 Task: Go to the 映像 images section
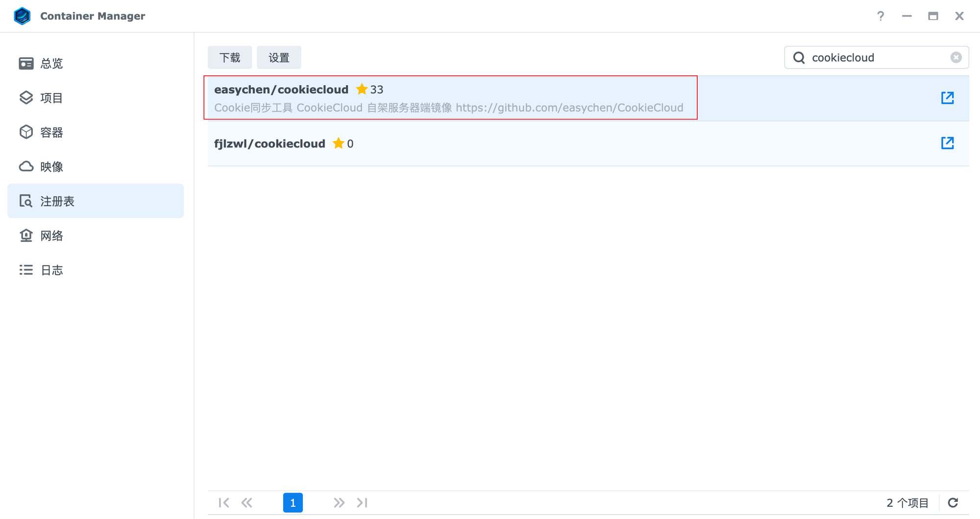tap(51, 167)
